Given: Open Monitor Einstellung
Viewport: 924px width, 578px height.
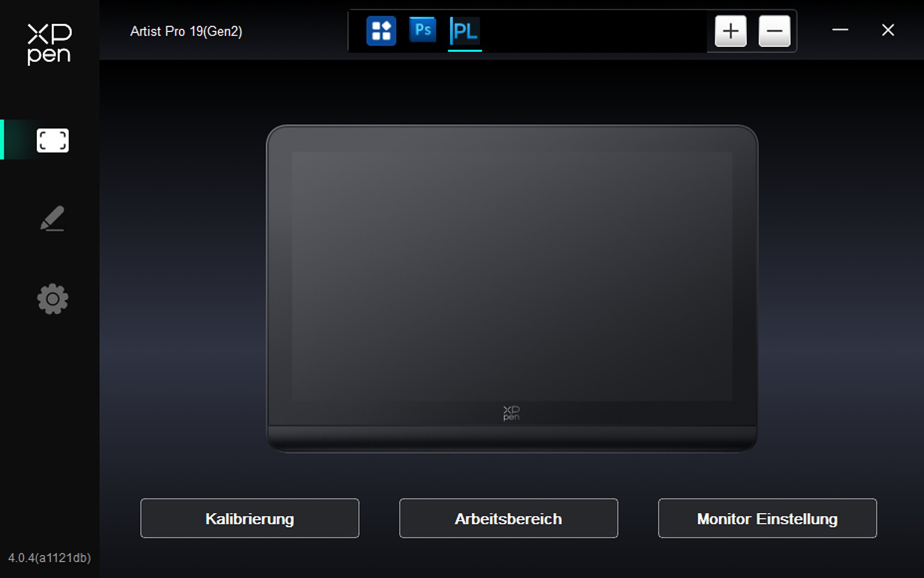Looking at the screenshot, I should tap(767, 518).
